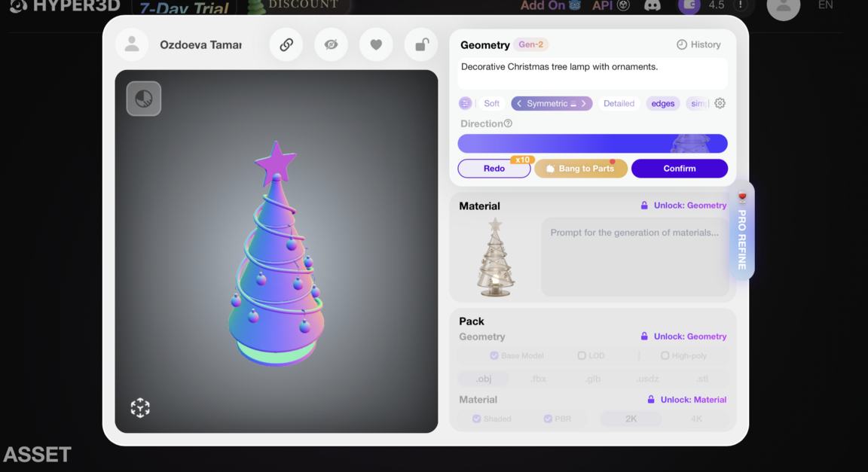This screenshot has height=472, width=868.
Task: Change language via EN selector
Action: [x=825, y=5]
